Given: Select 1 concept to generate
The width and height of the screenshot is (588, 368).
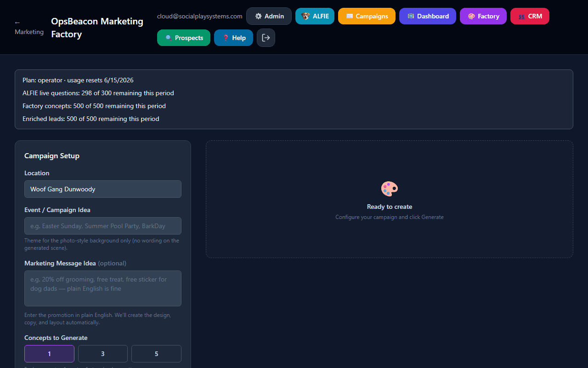Looking at the screenshot, I should (49, 354).
